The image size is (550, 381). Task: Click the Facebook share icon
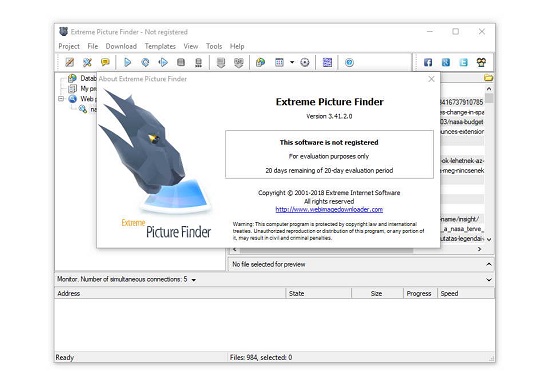pyautogui.click(x=428, y=62)
